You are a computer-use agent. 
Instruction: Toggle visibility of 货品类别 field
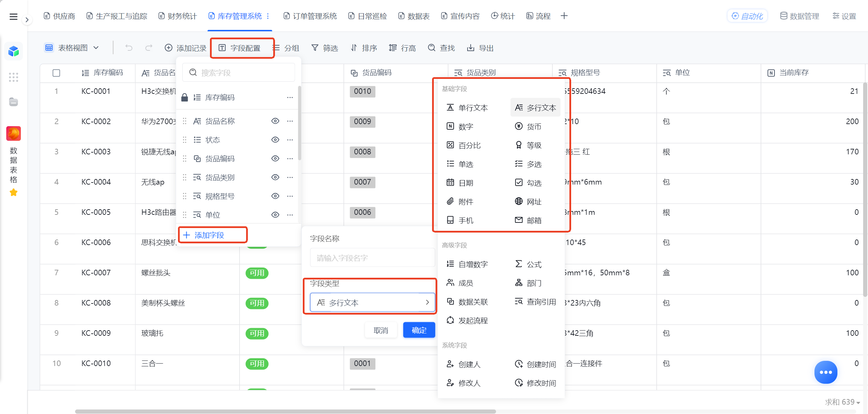(275, 177)
